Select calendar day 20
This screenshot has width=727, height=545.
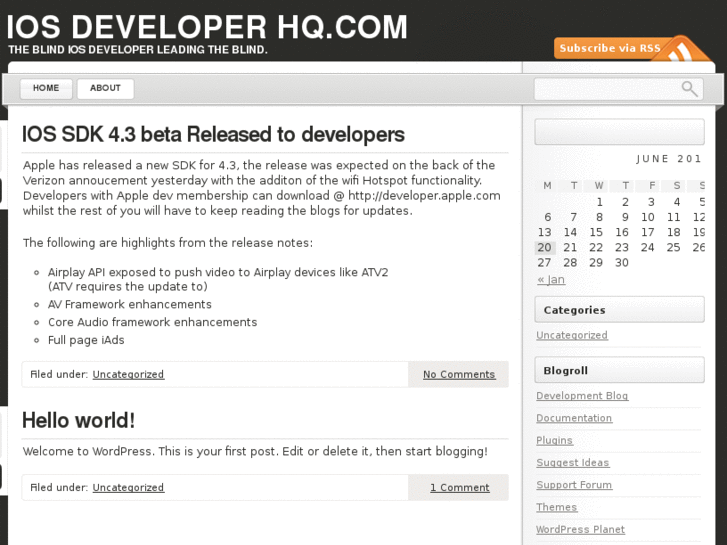(x=544, y=248)
